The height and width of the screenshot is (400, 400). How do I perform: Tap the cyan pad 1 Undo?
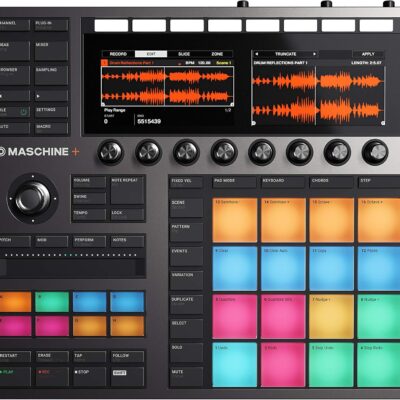(x=235, y=365)
